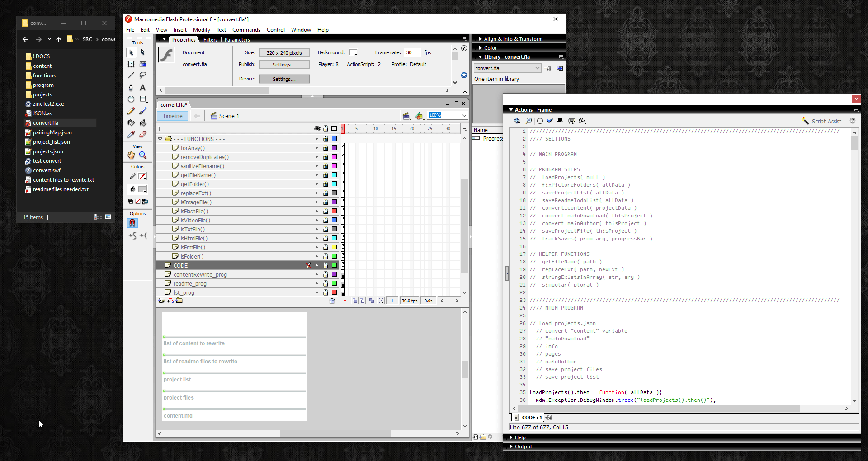Collapse the FUNCTIONS layer folder
This screenshot has height=461, width=868.
pyautogui.click(x=160, y=139)
